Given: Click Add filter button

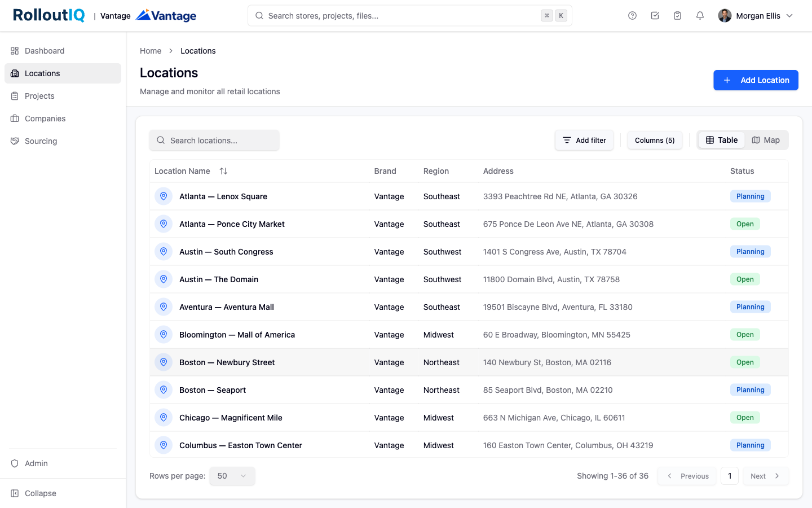Looking at the screenshot, I should click(x=584, y=141).
